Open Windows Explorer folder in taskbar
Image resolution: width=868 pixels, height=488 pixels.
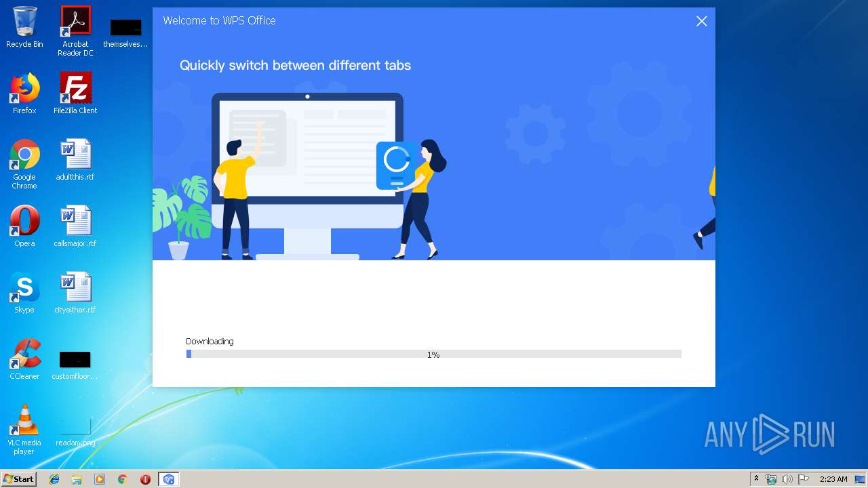77,479
